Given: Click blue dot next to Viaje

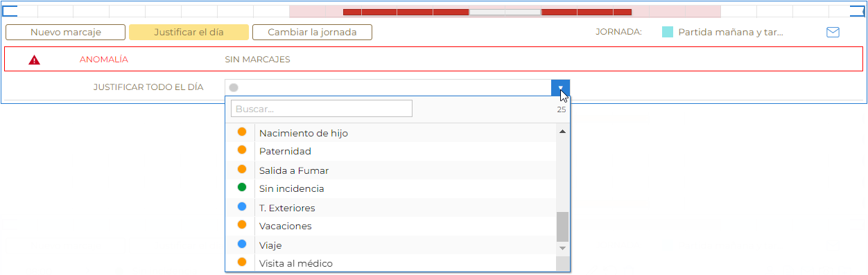Looking at the screenshot, I should [x=242, y=244].
